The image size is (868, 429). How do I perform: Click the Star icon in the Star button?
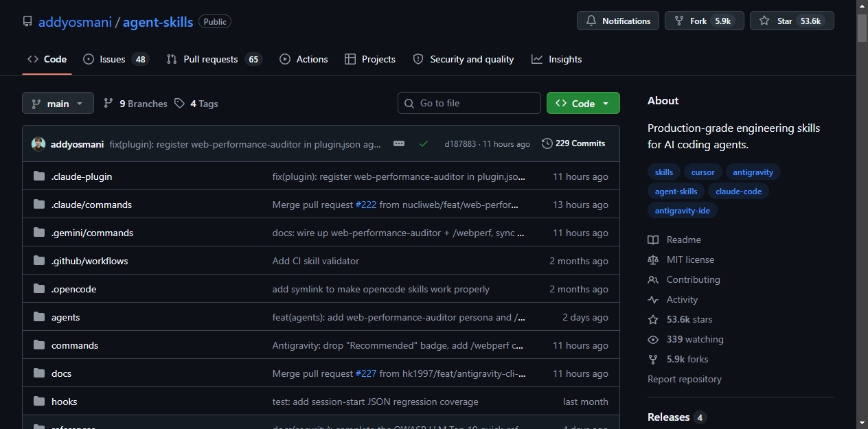[764, 21]
